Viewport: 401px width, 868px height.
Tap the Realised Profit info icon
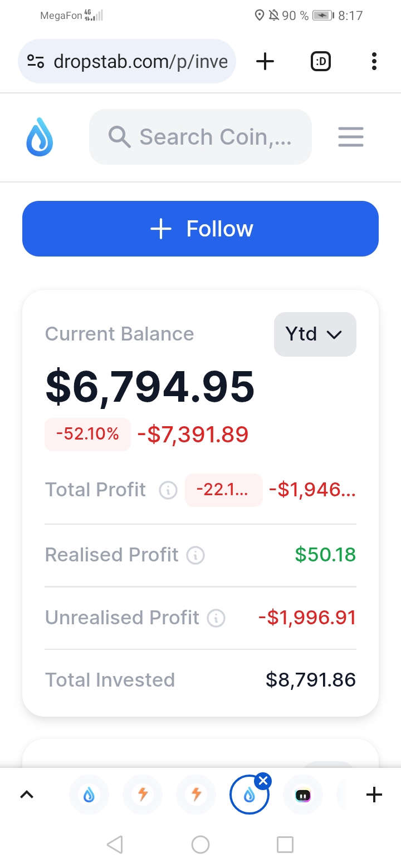[x=195, y=555]
